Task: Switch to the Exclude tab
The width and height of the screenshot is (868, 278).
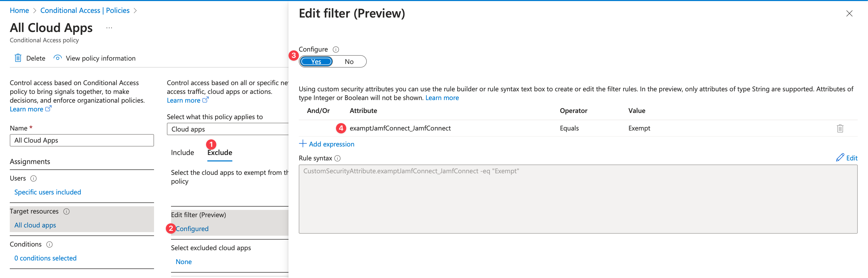Action: 219,152
